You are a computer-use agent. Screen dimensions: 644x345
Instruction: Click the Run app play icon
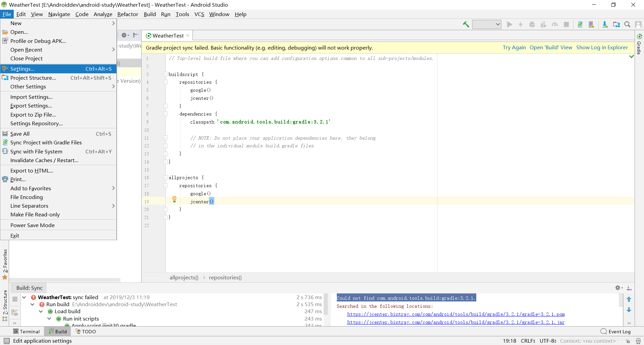tap(509, 24)
